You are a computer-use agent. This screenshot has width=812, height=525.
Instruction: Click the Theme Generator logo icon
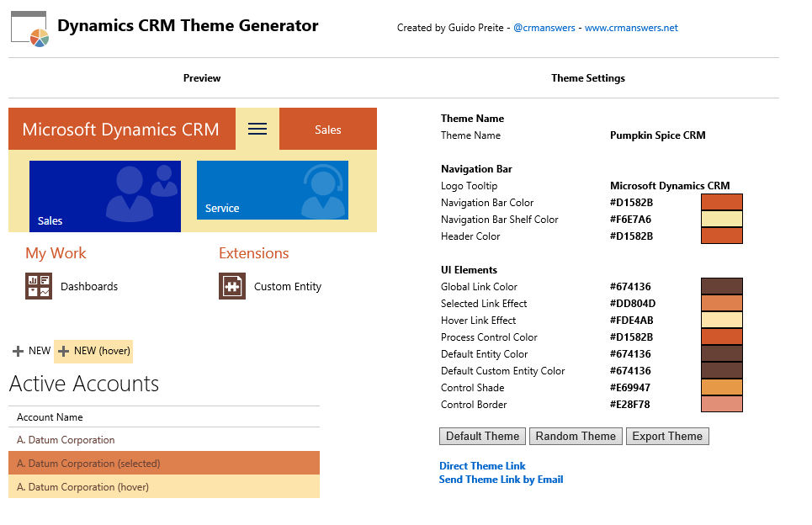(x=29, y=28)
